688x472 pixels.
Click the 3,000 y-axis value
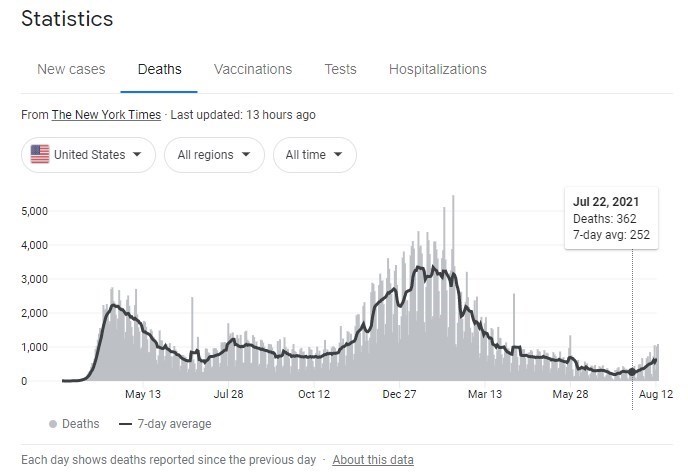click(x=34, y=279)
